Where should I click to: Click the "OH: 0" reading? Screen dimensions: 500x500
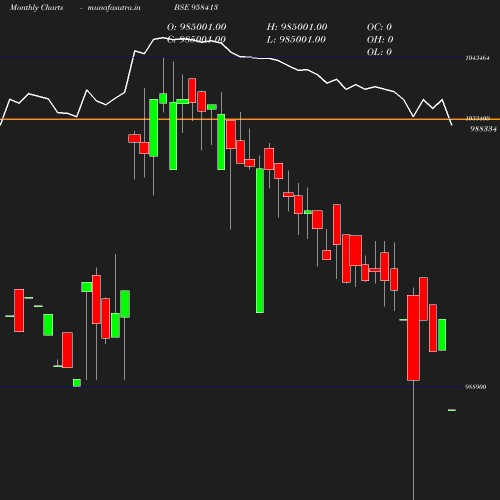380,39
